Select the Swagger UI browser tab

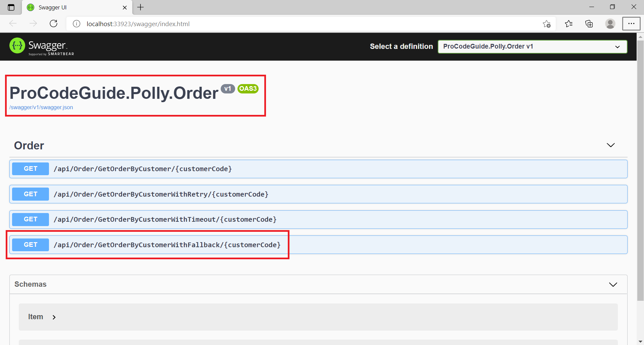click(x=77, y=7)
